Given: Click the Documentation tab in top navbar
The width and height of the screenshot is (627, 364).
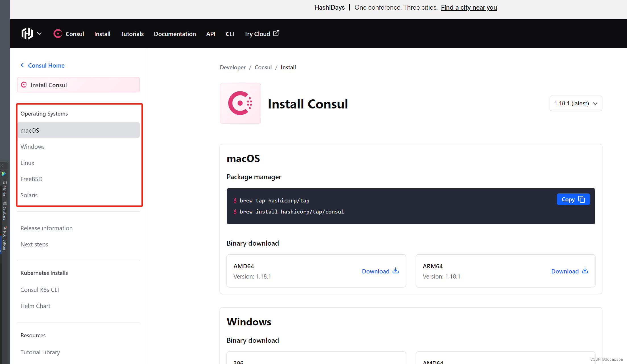Looking at the screenshot, I should 175,34.
